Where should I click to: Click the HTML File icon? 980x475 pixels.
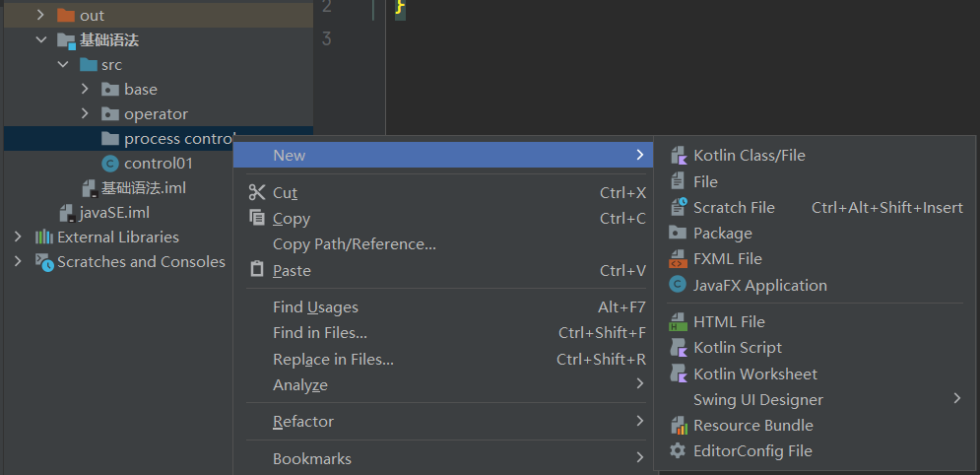tap(678, 322)
